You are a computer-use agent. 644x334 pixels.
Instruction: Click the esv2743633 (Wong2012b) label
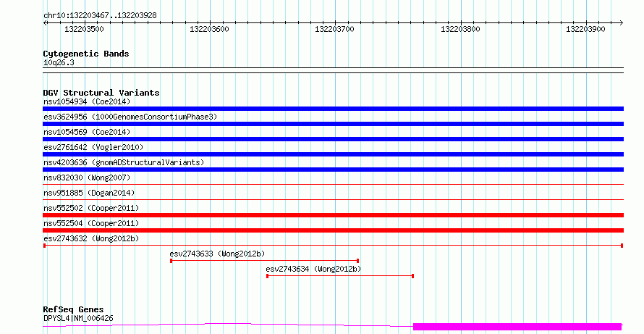(x=217, y=254)
